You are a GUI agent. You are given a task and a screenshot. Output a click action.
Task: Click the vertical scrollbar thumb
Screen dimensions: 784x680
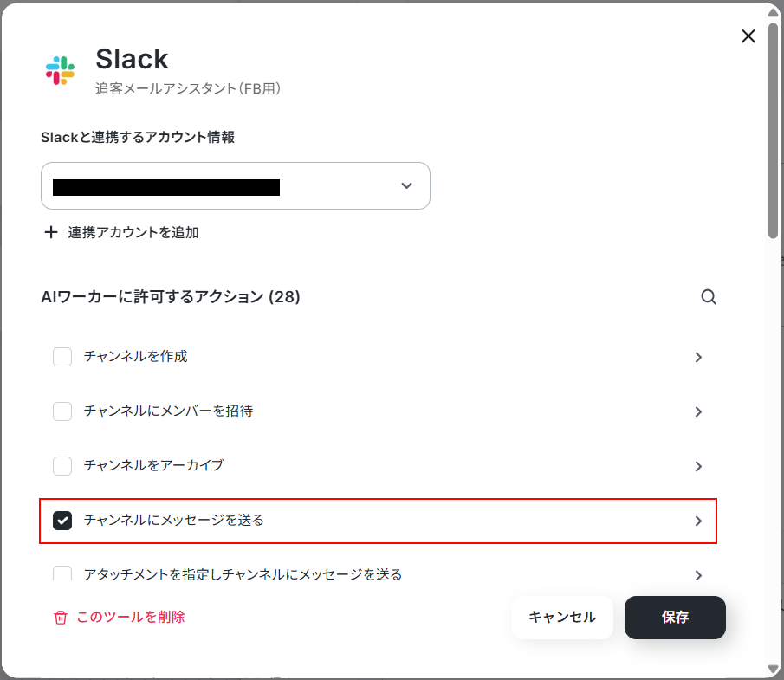pyautogui.click(x=774, y=130)
